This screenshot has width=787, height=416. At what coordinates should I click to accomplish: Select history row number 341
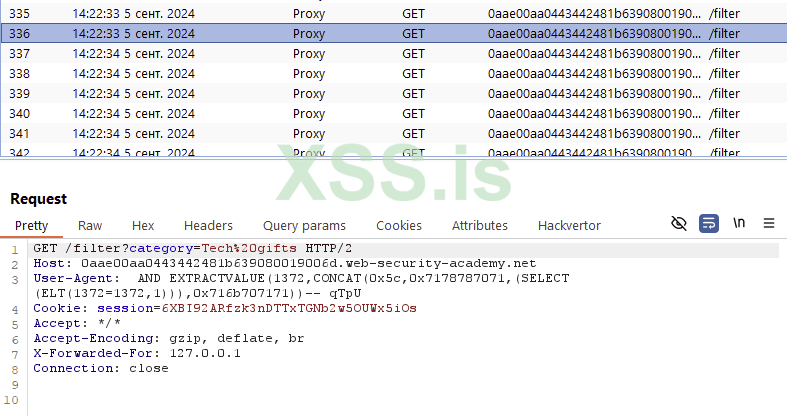click(394, 134)
